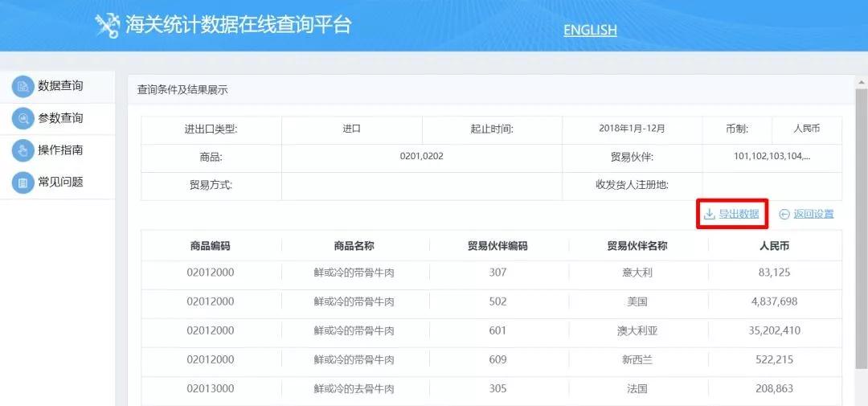Switch language via the ENGLISH link
Screen dimensions: 868x406
[590, 30]
